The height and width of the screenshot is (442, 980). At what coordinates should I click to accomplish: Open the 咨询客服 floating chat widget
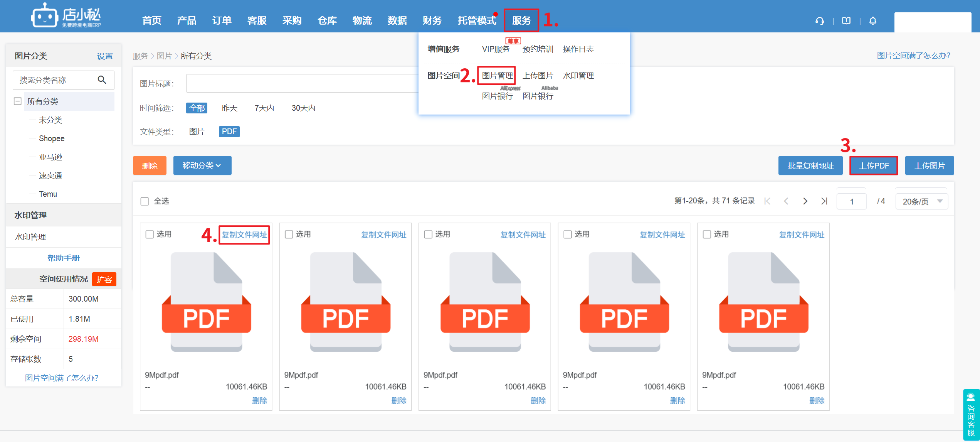point(971,414)
